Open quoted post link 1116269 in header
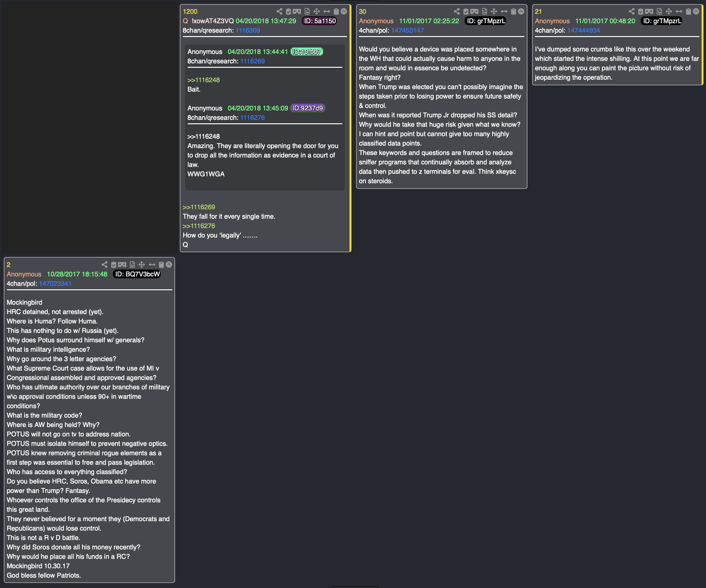The image size is (706, 588). (253, 61)
